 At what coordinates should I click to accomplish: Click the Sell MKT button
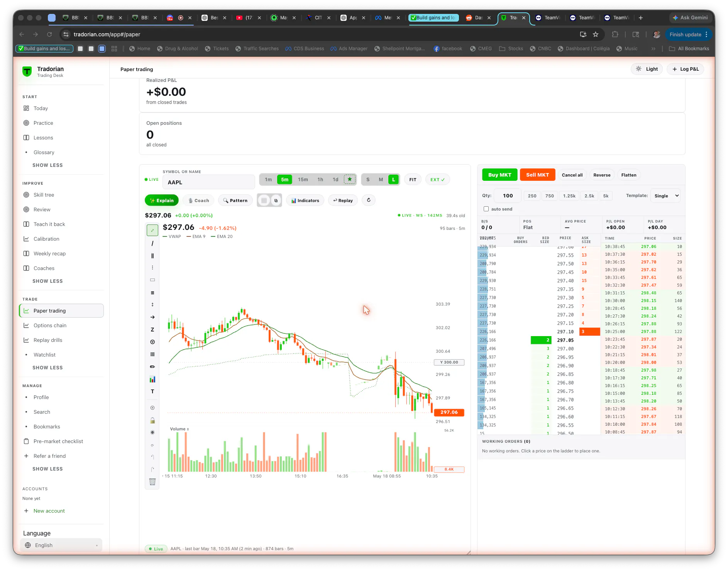coord(537,175)
